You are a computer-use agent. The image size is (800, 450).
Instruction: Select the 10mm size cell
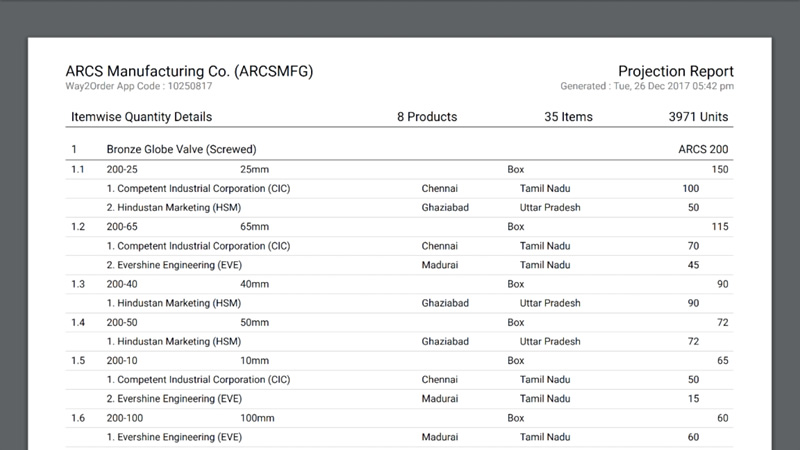[x=255, y=361]
